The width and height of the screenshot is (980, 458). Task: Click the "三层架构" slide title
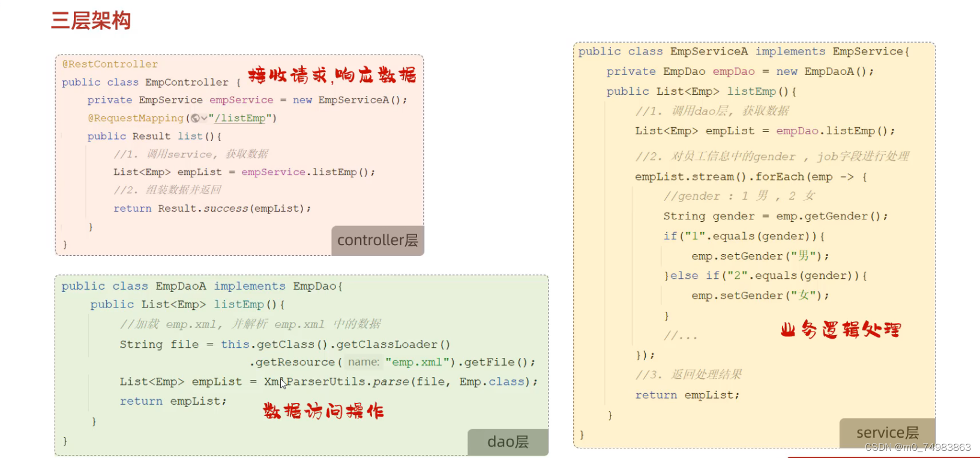91,20
